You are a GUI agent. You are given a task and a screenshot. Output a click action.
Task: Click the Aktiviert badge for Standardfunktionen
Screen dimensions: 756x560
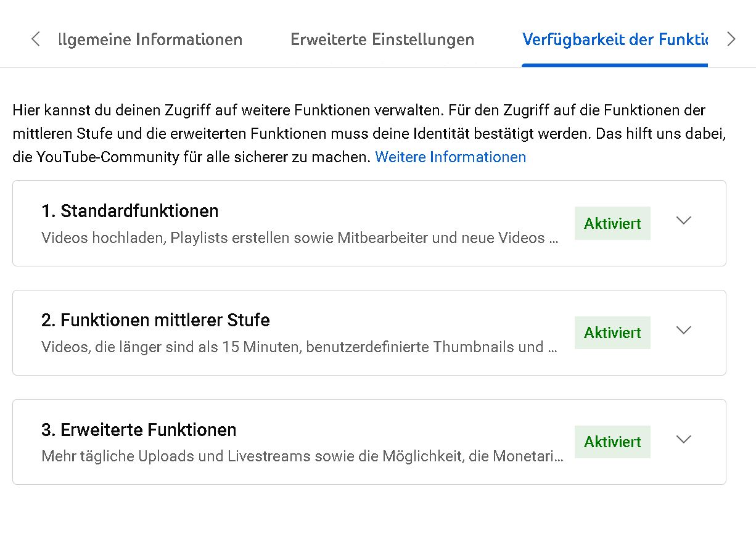[612, 223]
